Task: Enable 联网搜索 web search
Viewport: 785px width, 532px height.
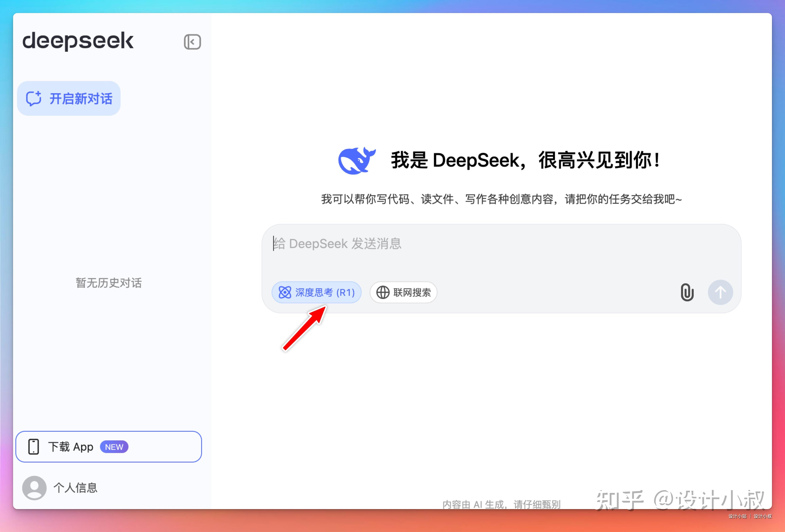Action: pos(403,292)
